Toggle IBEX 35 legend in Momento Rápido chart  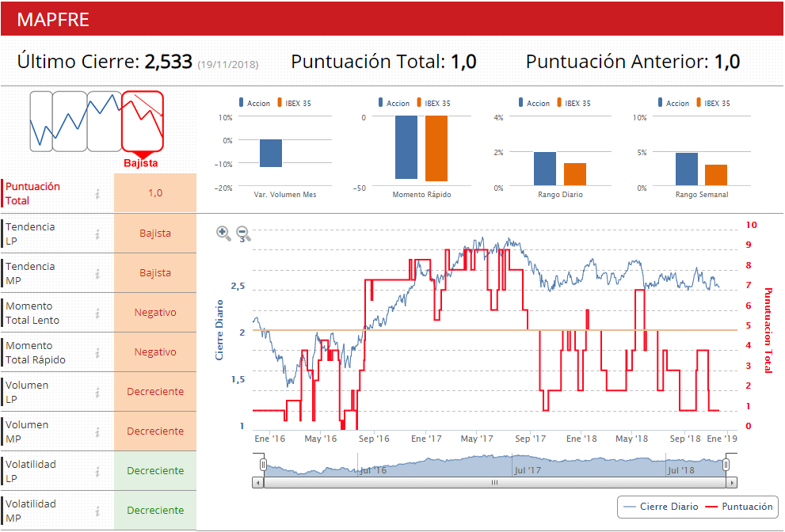[x=433, y=103]
